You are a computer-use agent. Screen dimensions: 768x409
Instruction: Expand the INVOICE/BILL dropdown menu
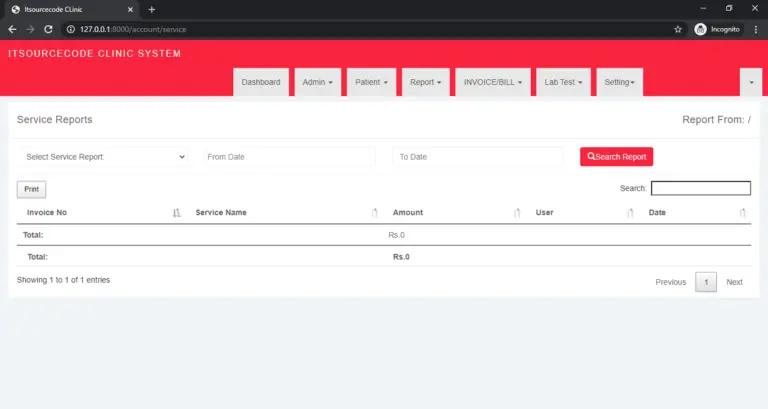click(x=493, y=82)
